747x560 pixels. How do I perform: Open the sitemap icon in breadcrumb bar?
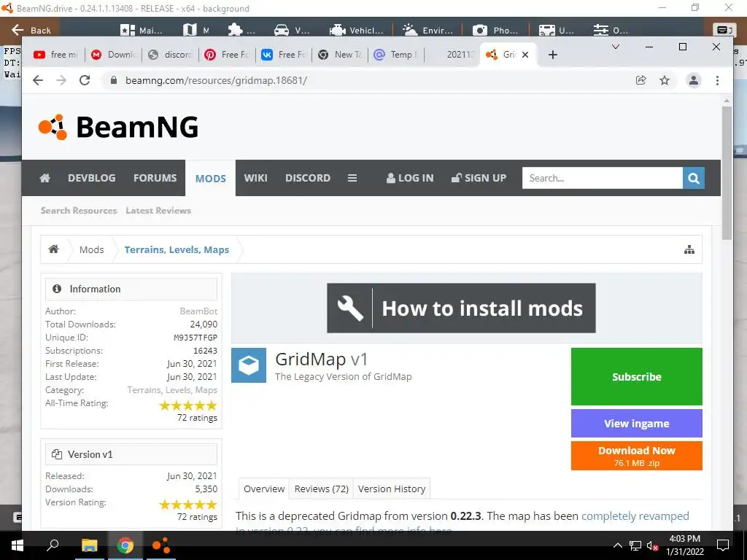point(689,249)
